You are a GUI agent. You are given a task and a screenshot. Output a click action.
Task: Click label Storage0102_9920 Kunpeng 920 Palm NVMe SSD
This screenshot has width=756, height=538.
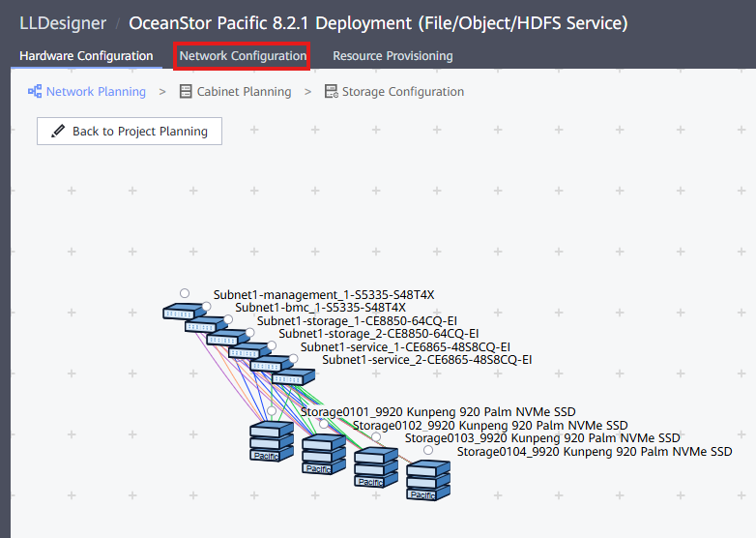pos(490,426)
